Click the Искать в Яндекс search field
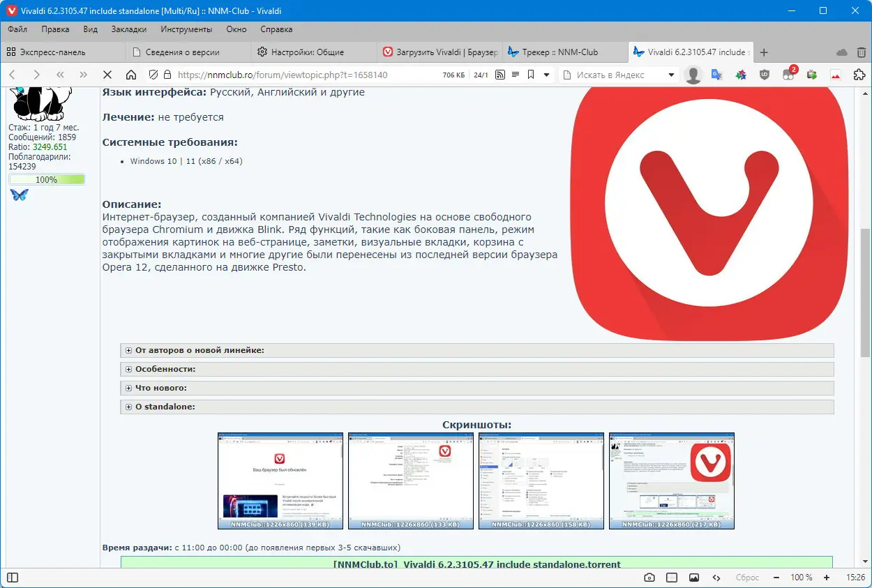Screen dimensions: 872x588 (x=619, y=75)
